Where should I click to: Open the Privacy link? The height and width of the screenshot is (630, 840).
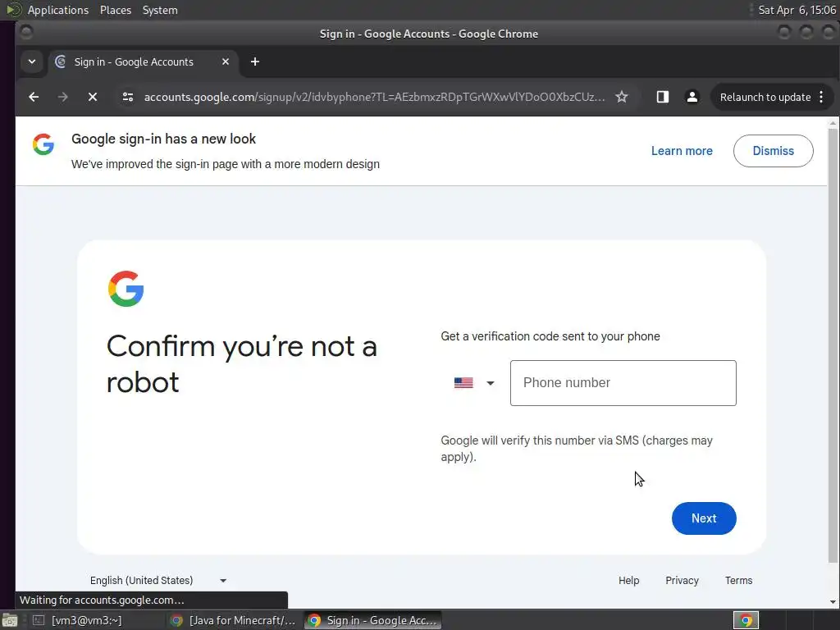682,580
